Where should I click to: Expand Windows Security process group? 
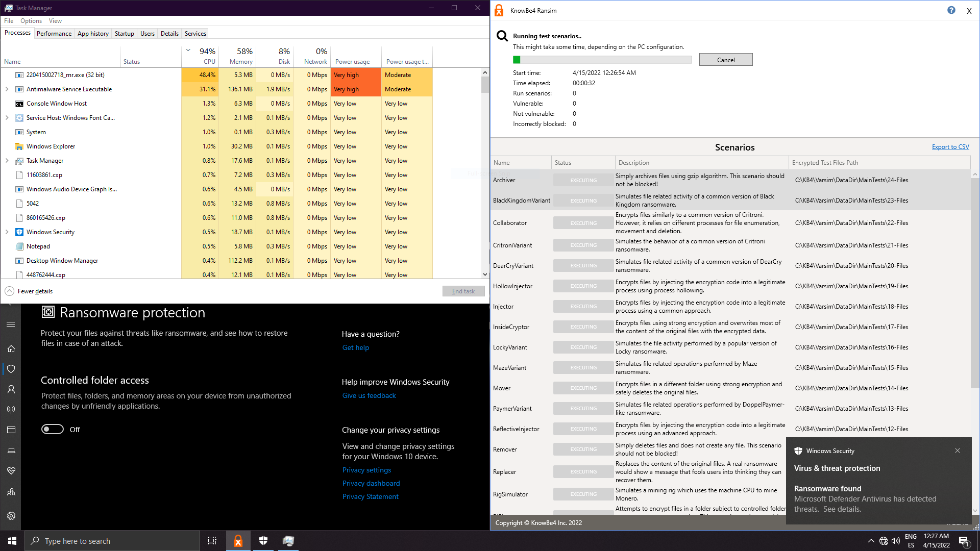[x=7, y=232]
